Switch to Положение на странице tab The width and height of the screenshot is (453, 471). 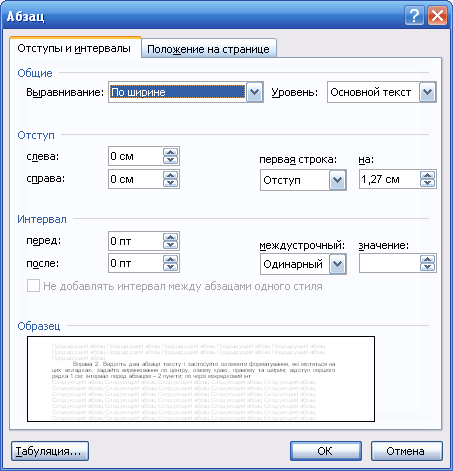pos(209,49)
